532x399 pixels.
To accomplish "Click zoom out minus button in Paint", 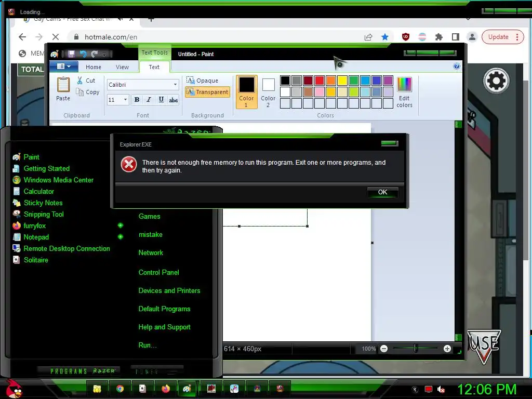I will tap(384, 349).
